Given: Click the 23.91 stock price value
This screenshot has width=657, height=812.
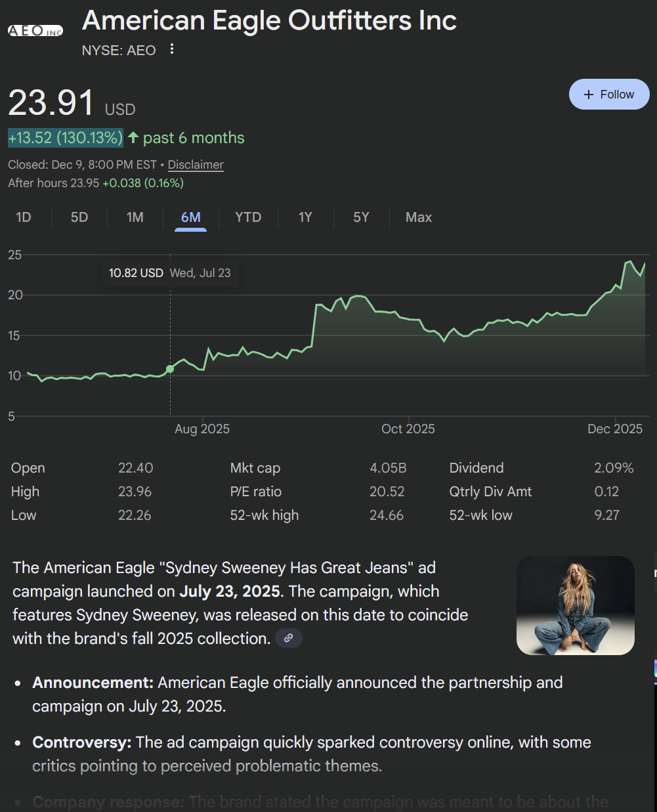Looking at the screenshot, I should [51, 103].
